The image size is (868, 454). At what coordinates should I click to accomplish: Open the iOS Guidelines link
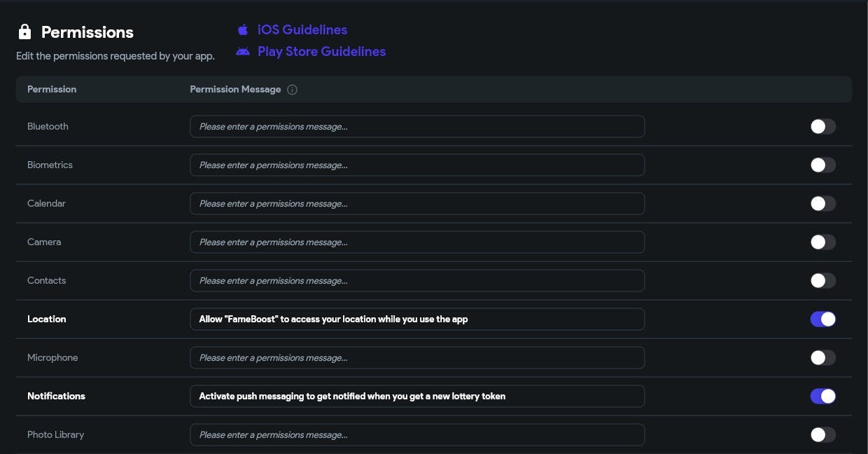click(x=302, y=30)
